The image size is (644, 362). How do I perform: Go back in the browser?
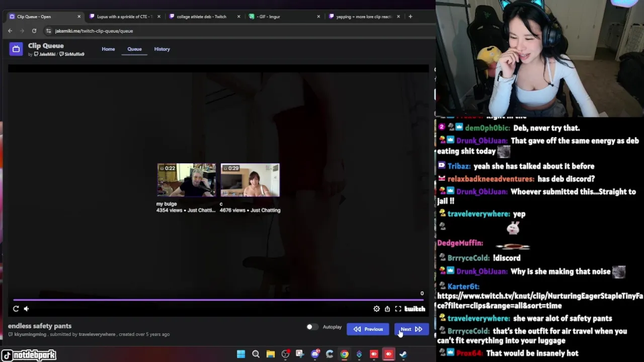point(10,31)
